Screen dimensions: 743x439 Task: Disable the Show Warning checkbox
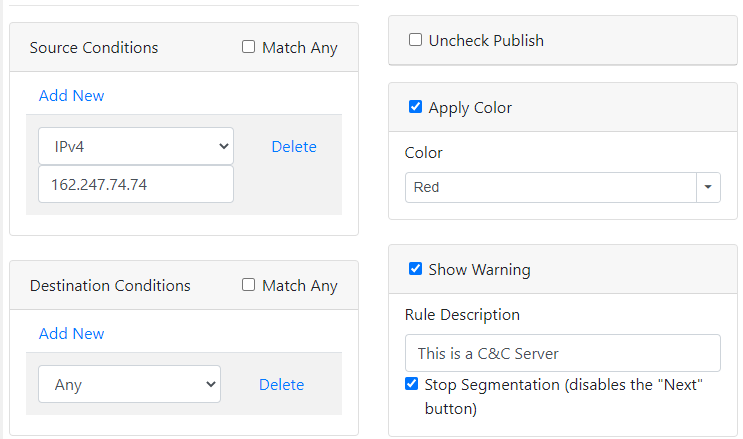(415, 269)
